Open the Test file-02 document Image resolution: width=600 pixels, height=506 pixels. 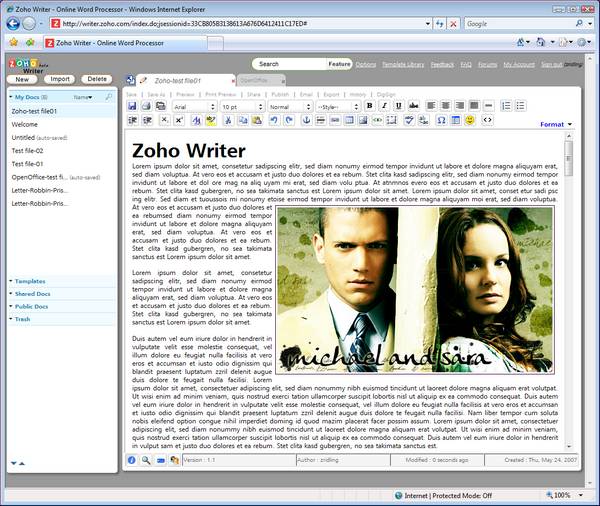[x=27, y=151]
